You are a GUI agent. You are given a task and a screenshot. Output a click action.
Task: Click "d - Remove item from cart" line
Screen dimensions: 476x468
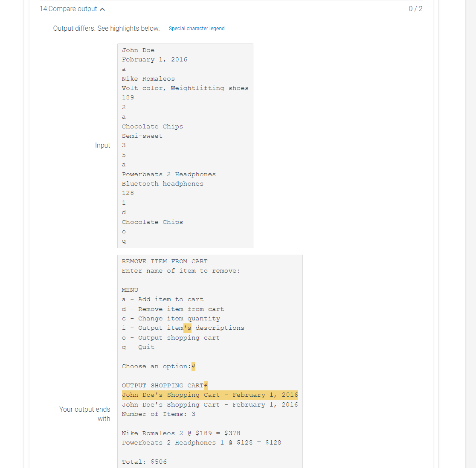pos(173,309)
